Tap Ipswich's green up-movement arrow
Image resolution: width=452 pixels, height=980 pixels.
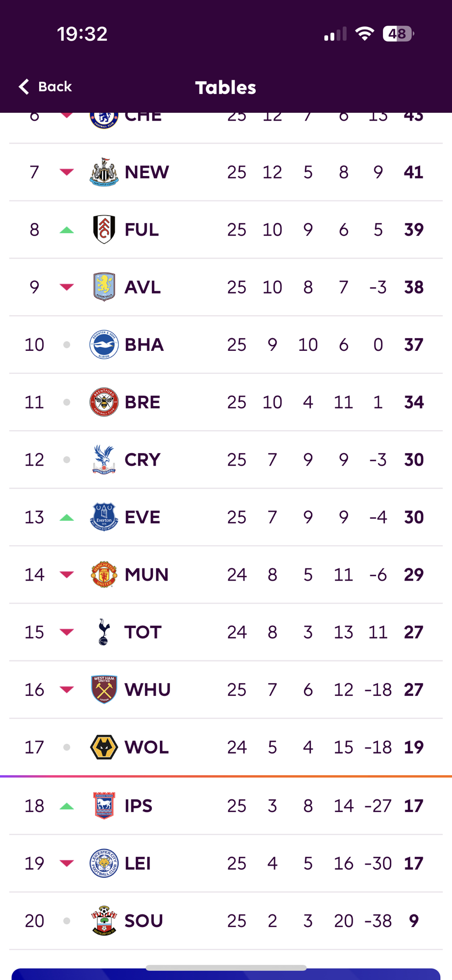coord(67,806)
